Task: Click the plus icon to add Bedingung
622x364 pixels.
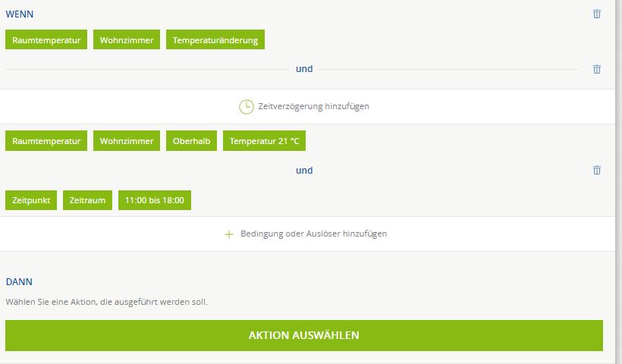Action: (229, 234)
